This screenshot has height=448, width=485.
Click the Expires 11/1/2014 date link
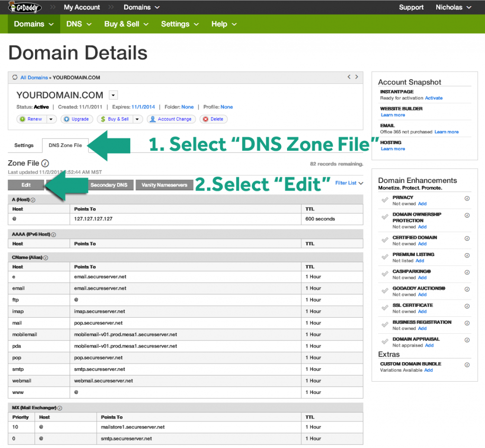(143, 107)
